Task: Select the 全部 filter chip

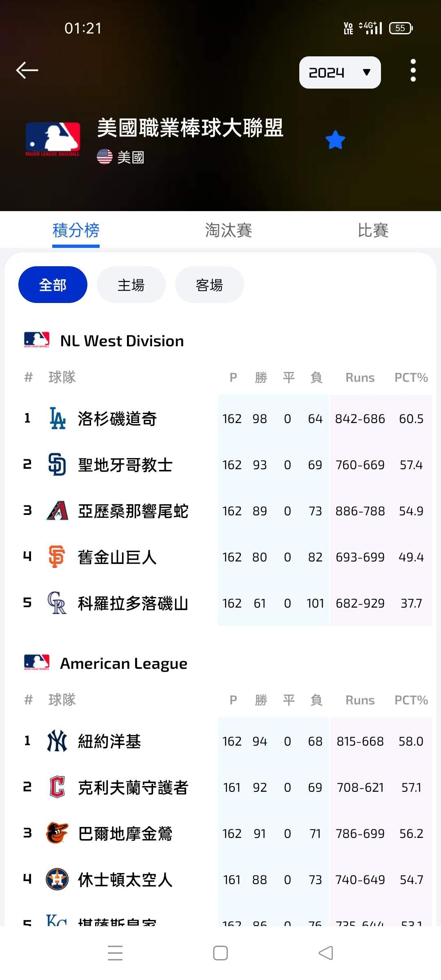Action: (53, 285)
